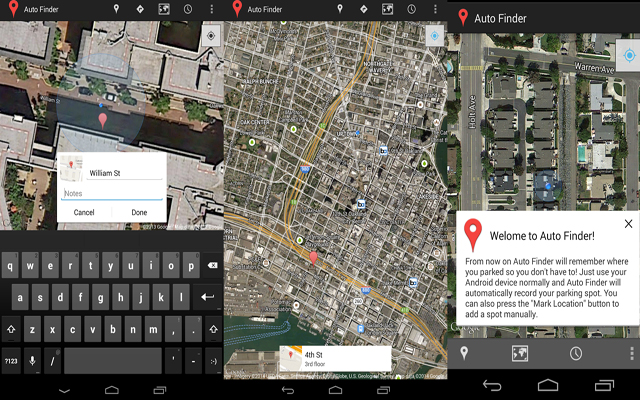Tap Mark Location pin icon in left screen toolbar
The image size is (640, 400).
click(x=116, y=9)
